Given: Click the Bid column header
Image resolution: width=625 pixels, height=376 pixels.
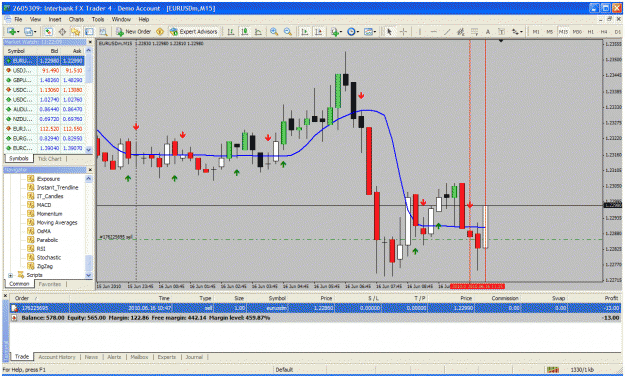Looking at the screenshot, I should click(x=54, y=51).
